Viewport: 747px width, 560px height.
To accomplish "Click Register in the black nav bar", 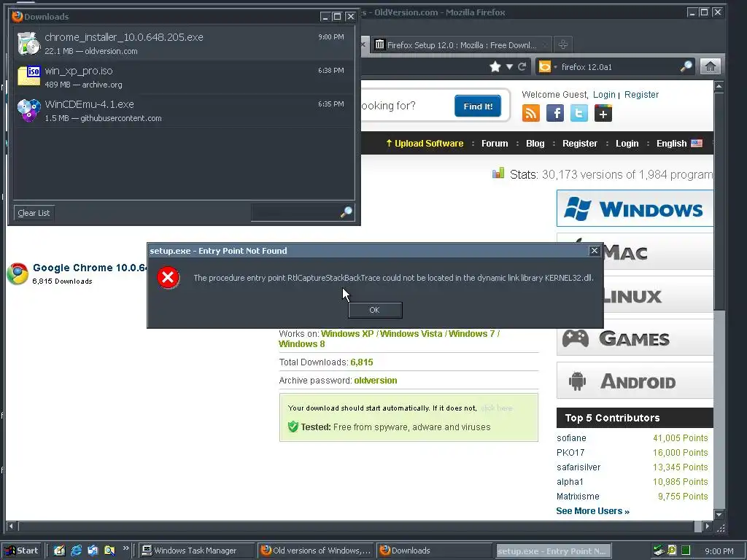I will click(x=580, y=144).
